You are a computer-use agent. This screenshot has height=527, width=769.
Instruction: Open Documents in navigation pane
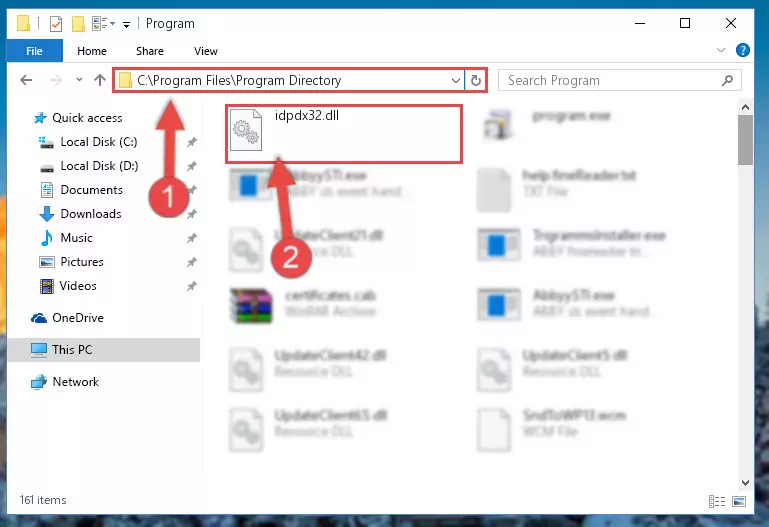92,190
